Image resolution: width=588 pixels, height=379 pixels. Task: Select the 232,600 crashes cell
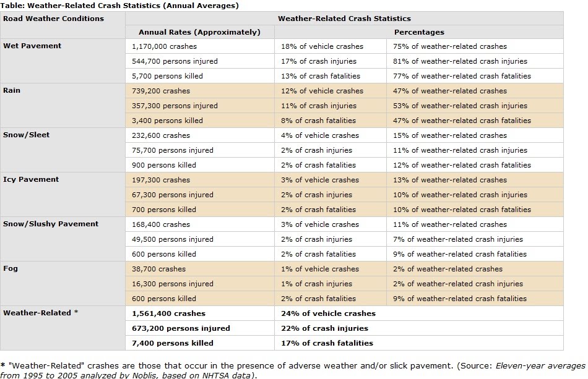(161, 135)
